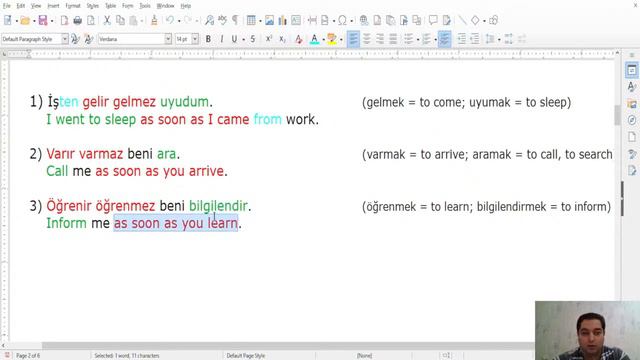Click the Cut scissors icon

107,20
